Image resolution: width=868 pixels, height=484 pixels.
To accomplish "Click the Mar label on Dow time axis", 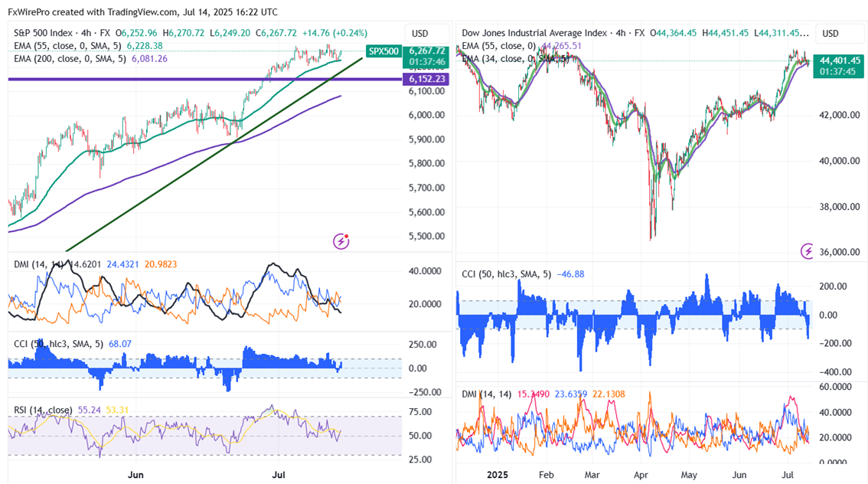I will click(x=592, y=475).
